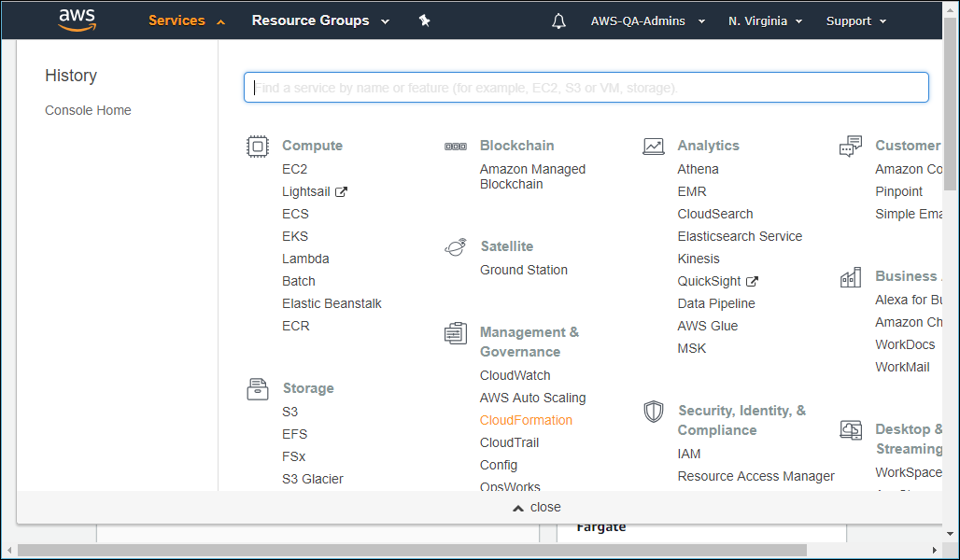Click the external link icon beside QuickSight

(752, 282)
